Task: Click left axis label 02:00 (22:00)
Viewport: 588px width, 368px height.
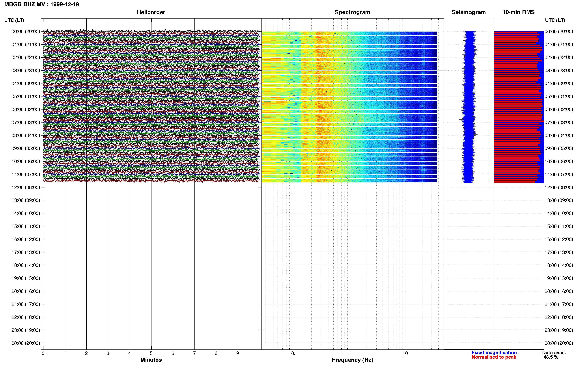Action: 26,57
